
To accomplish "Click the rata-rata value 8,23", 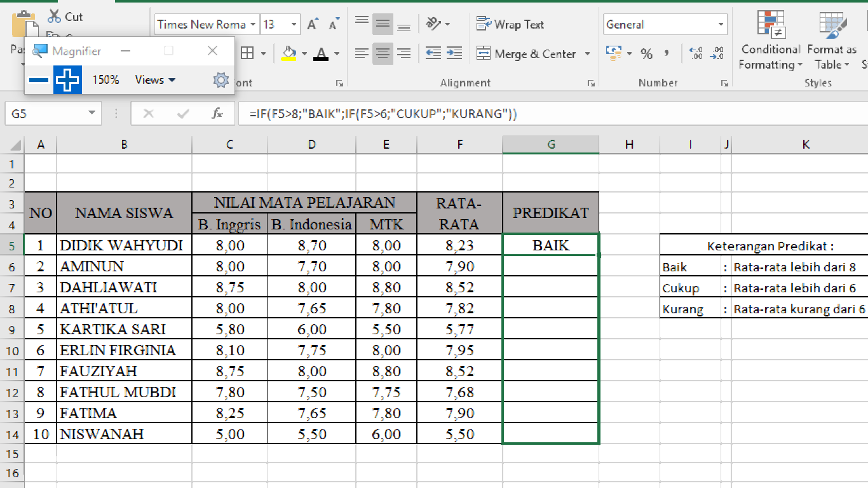I will 460,245.
